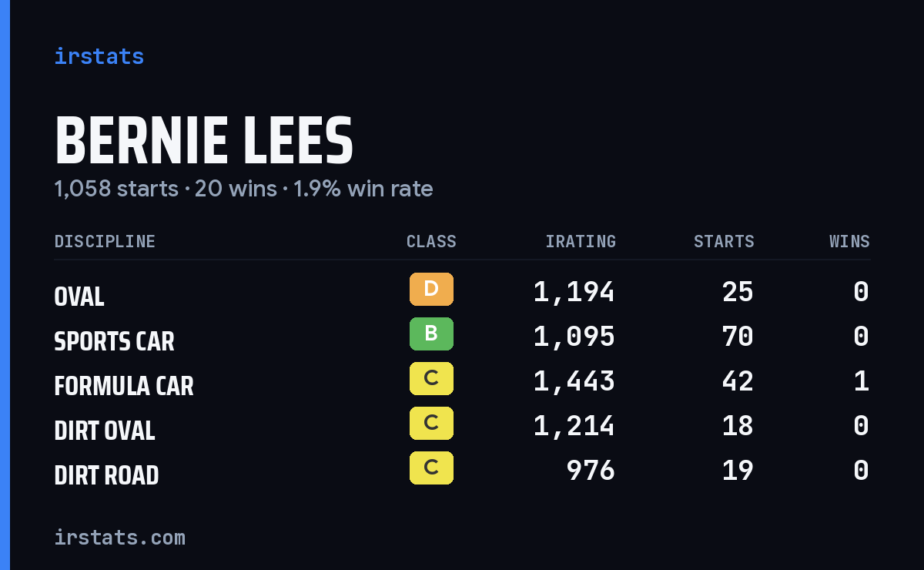This screenshot has height=570, width=924.
Task: Sort by the Starts column header
Action: coord(724,242)
